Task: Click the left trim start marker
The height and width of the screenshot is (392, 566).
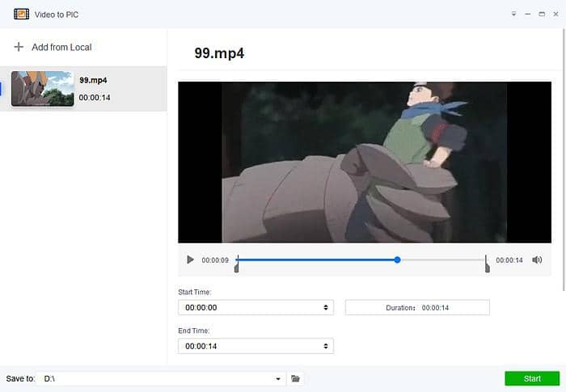Action: [x=236, y=263]
